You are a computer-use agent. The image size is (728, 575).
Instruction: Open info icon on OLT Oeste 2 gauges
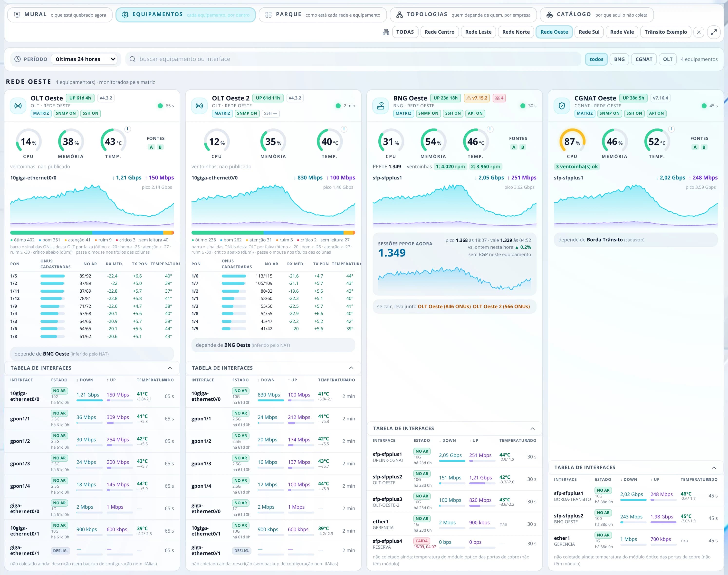click(x=344, y=129)
